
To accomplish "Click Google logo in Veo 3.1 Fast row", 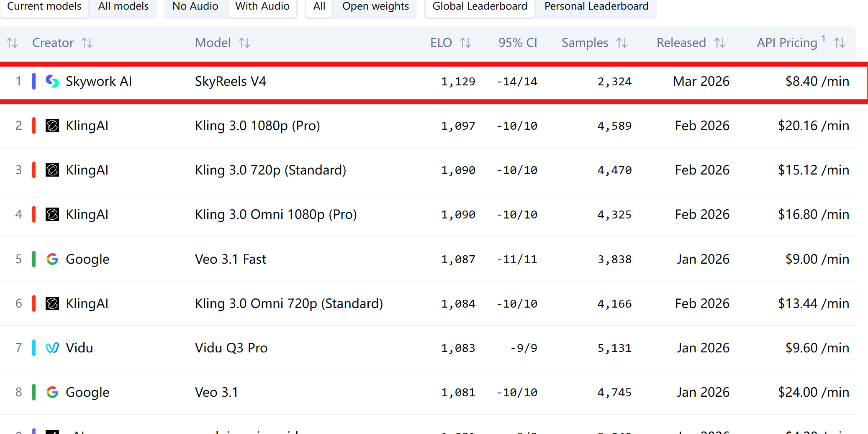I will [x=52, y=259].
